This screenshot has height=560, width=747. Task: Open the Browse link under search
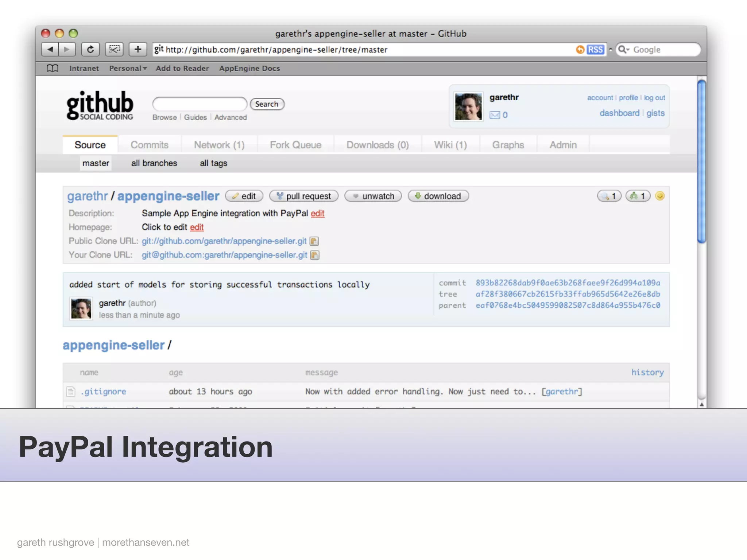(165, 117)
